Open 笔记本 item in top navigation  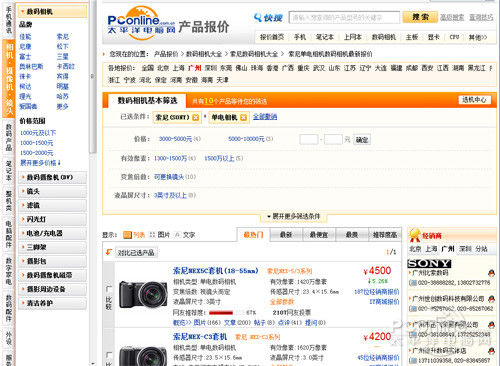(x=325, y=37)
